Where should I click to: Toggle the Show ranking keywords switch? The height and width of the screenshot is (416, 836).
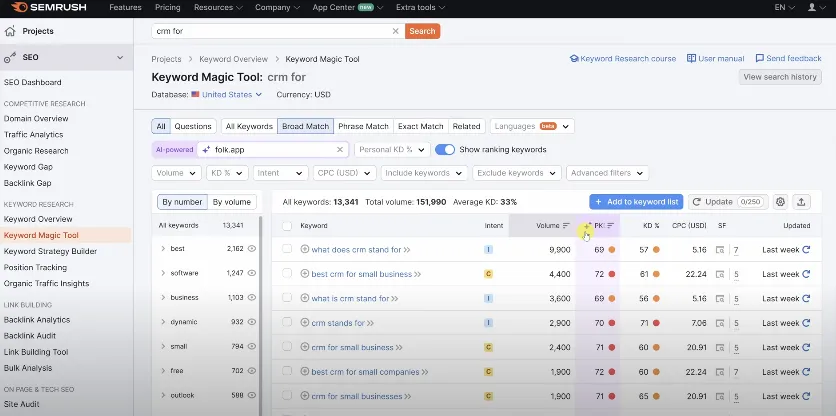[x=445, y=150]
